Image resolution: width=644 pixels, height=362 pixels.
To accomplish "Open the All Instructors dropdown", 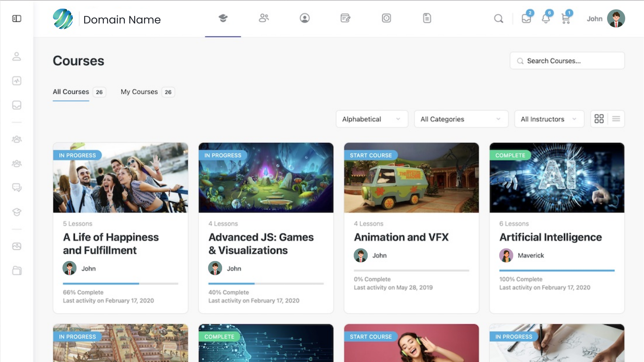I will 549,119.
